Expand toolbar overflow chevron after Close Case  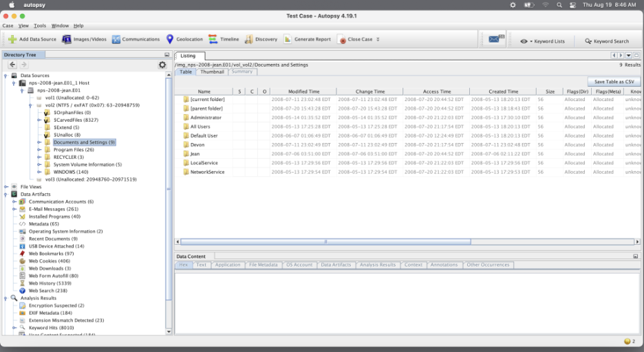click(378, 39)
